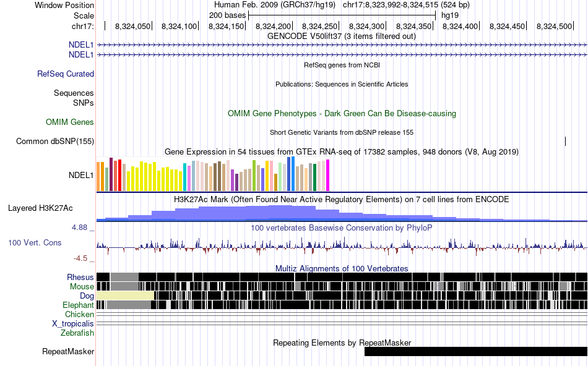This screenshot has height=366, width=588.
Task: Click the 8,324,450 ruler position
Action: point(508,26)
